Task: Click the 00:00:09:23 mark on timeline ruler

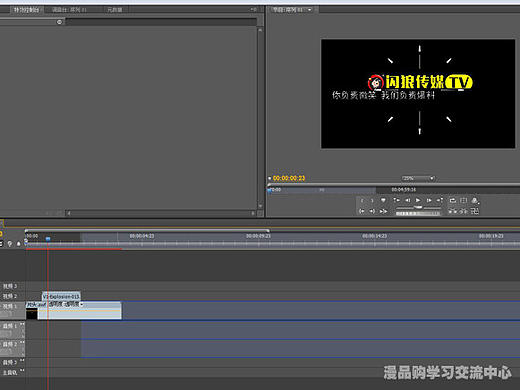Action: [x=258, y=236]
